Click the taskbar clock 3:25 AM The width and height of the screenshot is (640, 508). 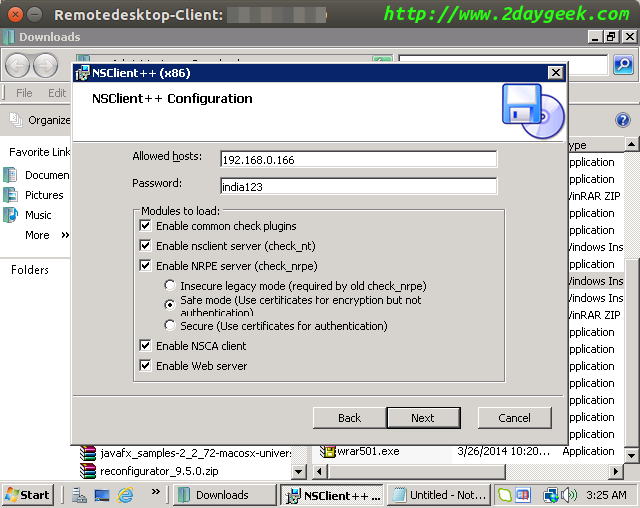pos(606,495)
